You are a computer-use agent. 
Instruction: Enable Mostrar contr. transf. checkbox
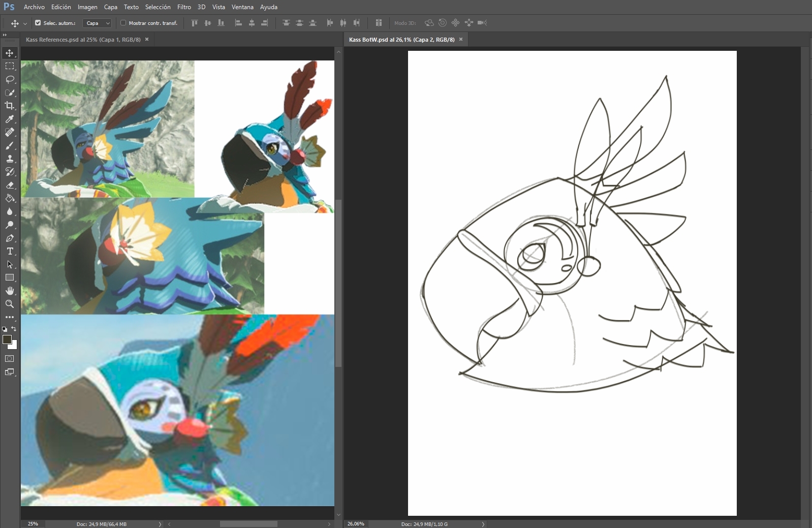(x=123, y=23)
